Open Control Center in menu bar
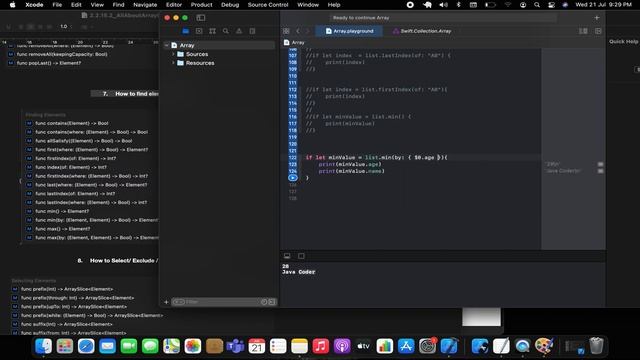 [551, 5]
